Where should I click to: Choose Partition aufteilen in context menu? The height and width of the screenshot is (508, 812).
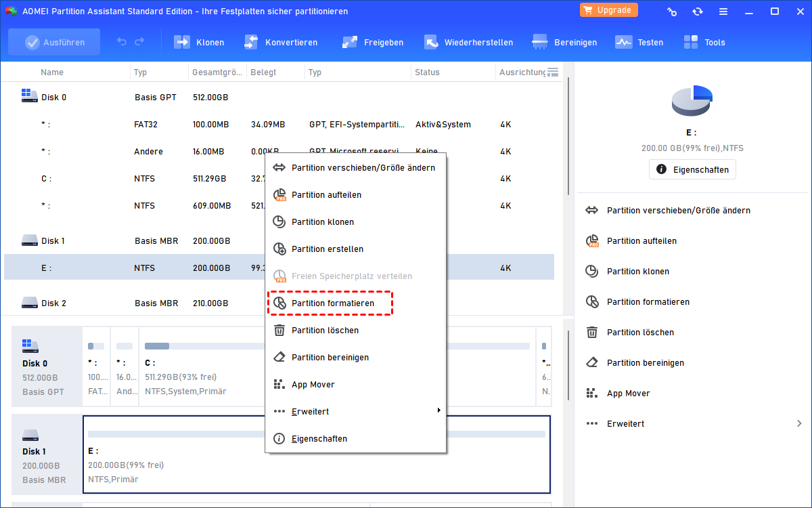(x=355, y=194)
